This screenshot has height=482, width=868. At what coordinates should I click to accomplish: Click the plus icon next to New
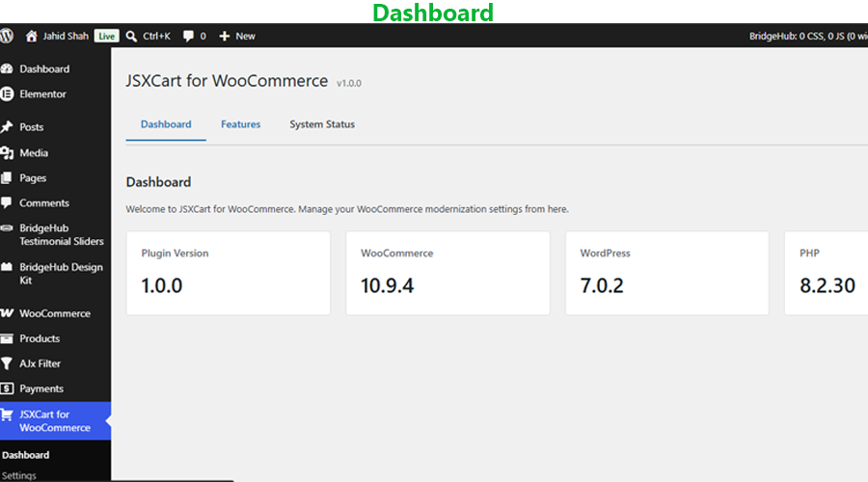[x=224, y=36]
